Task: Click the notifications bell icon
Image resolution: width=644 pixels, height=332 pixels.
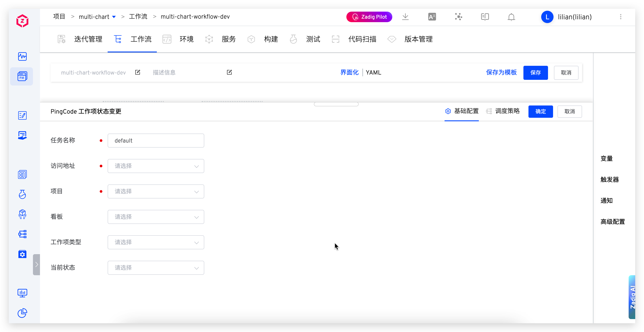Action: (x=511, y=17)
